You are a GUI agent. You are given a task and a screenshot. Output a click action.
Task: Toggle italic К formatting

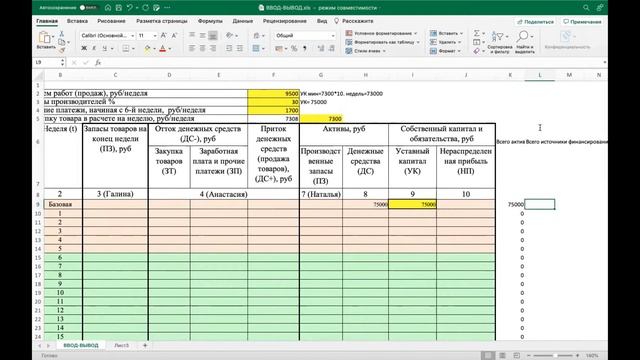point(94,49)
